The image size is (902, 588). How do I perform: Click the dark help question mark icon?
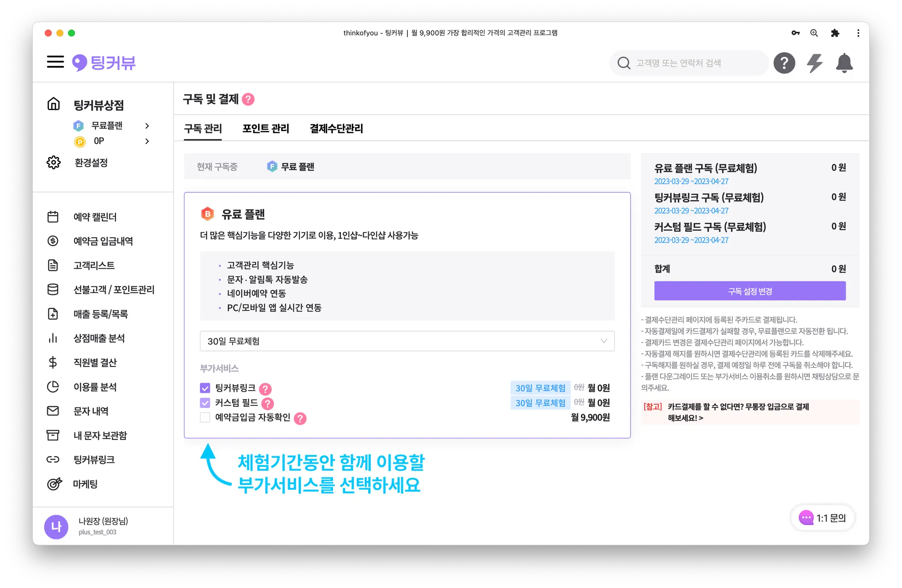[784, 63]
